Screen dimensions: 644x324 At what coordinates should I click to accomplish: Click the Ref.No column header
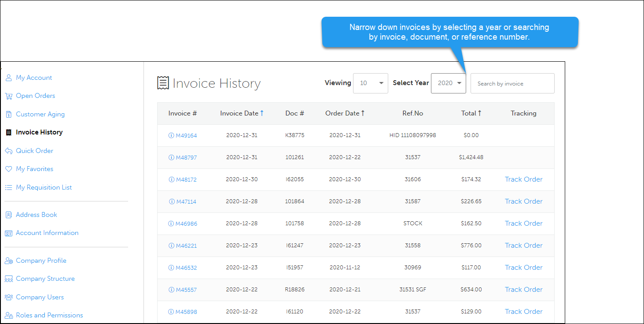(x=412, y=113)
